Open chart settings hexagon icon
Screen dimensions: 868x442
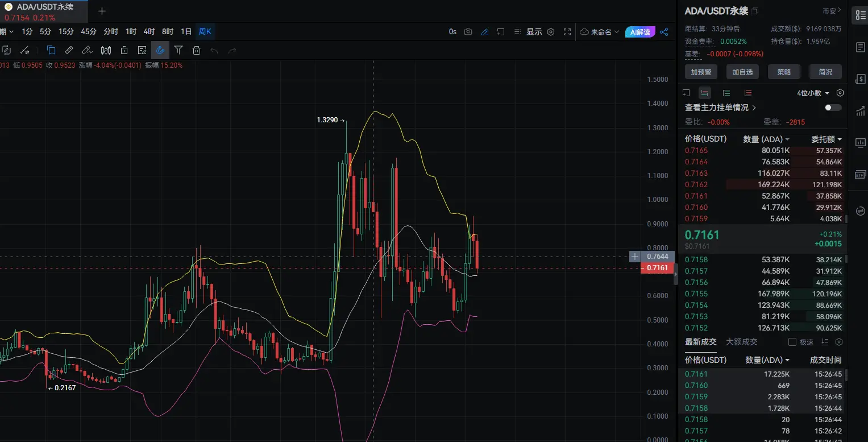click(551, 32)
